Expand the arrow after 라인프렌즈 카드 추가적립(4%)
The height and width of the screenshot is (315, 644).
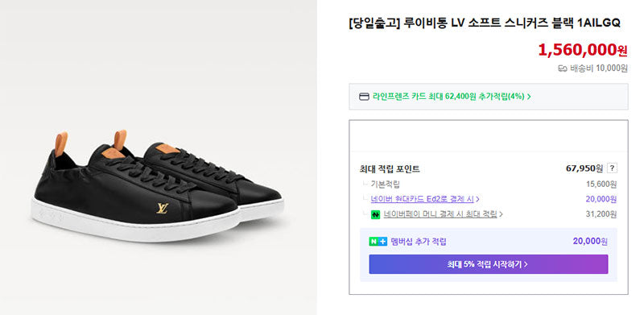point(529,97)
